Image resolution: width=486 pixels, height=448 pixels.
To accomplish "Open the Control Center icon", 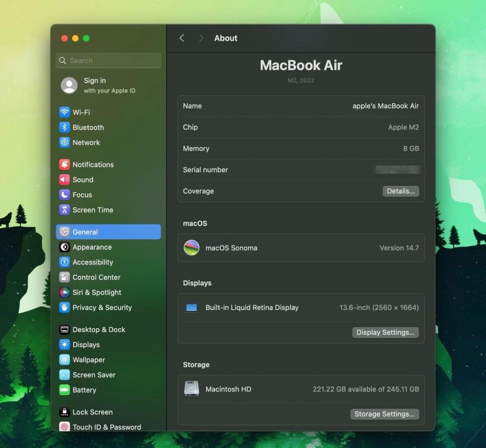I will 64,277.
